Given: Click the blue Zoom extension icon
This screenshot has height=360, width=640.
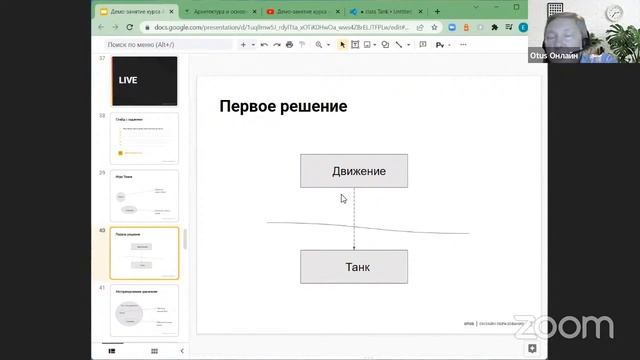Looking at the screenshot, I should click(452, 27).
